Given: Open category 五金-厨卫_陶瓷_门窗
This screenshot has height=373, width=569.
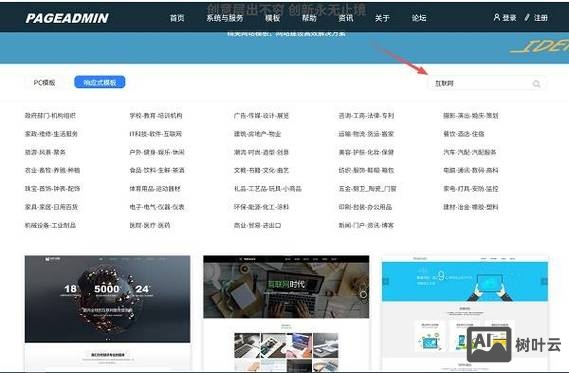Looking at the screenshot, I should (x=367, y=189).
